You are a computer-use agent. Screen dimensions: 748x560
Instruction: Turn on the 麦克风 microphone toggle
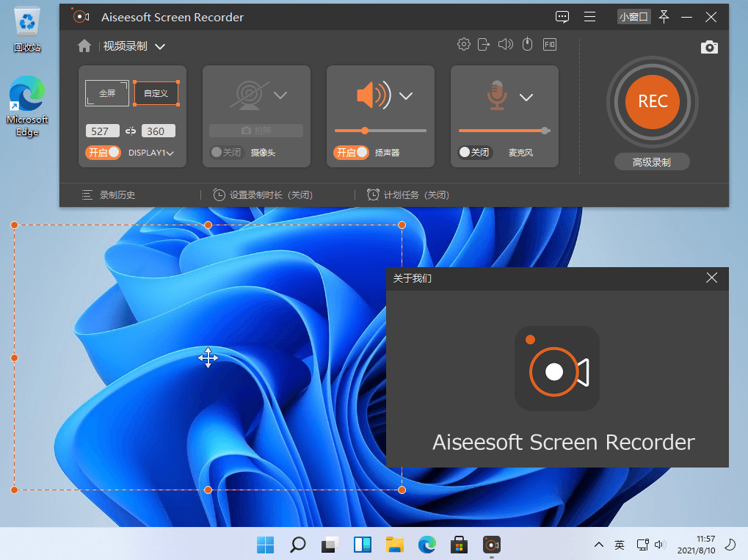pos(475,152)
